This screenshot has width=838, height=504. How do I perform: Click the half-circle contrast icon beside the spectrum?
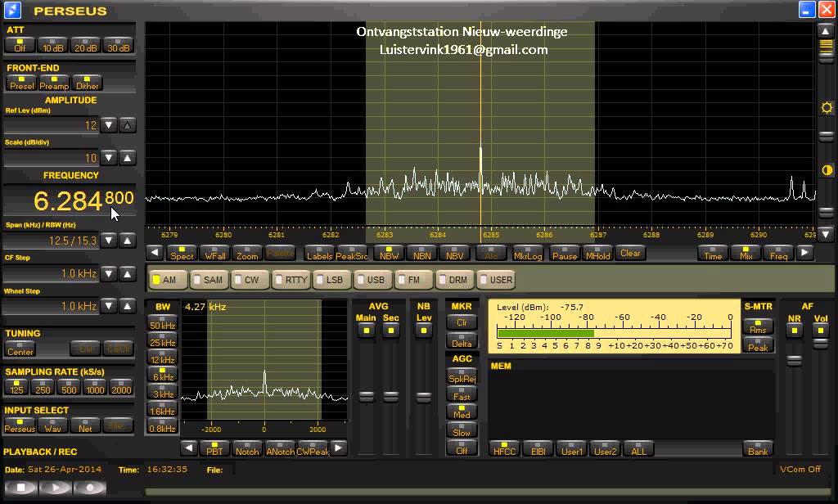pos(827,170)
